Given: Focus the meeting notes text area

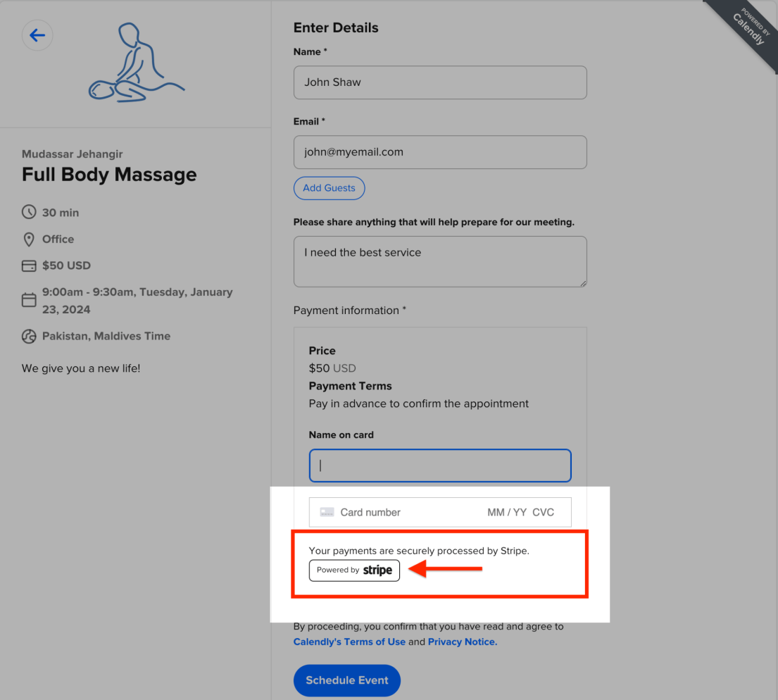Looking at the screenshot, I should 440,262.
